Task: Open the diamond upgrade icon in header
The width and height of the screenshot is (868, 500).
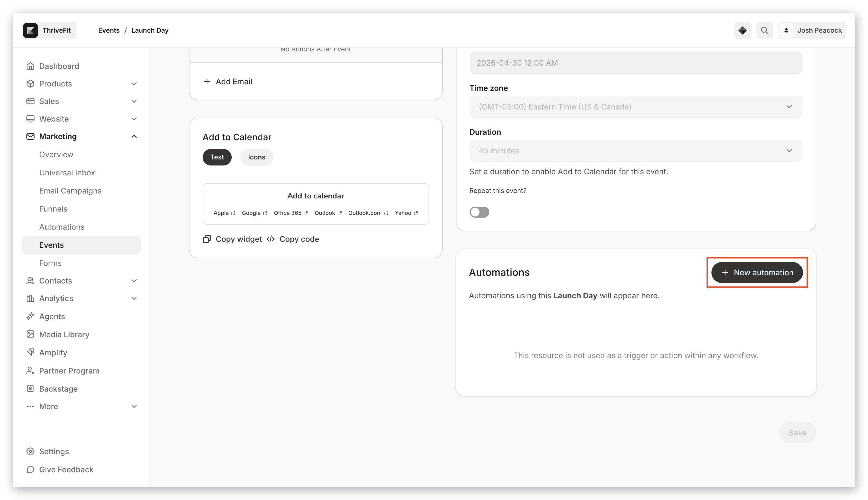Action: pos(742,30)
